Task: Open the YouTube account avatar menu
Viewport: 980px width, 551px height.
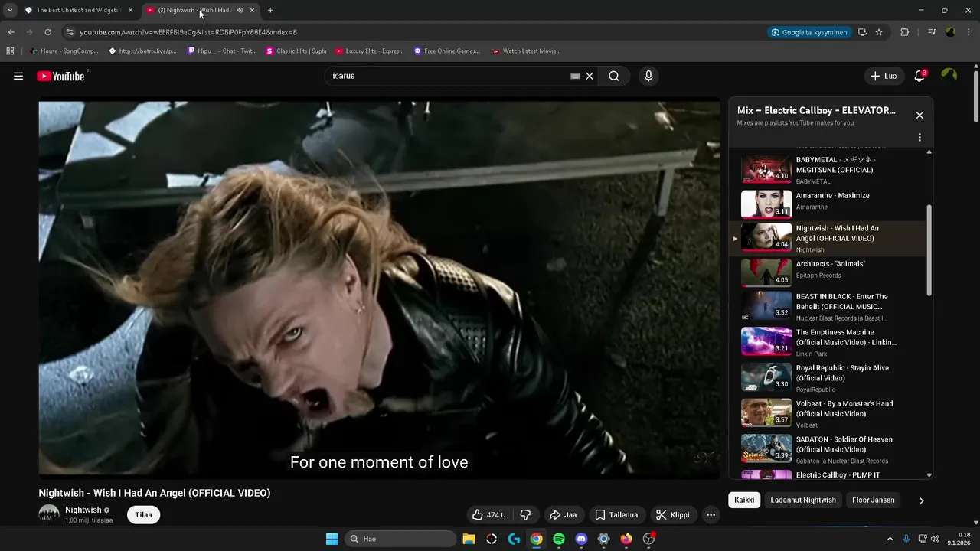Action: point(949,76)
